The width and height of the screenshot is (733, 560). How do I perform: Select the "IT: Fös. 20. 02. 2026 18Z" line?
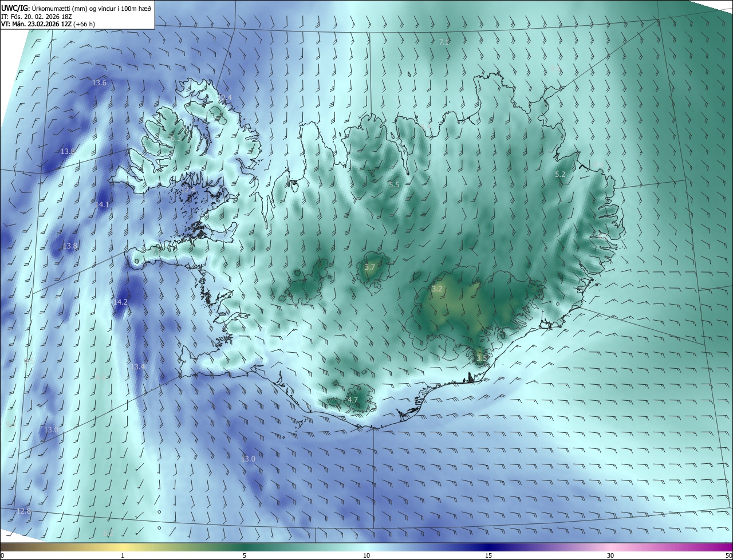[x=36, y=17]
